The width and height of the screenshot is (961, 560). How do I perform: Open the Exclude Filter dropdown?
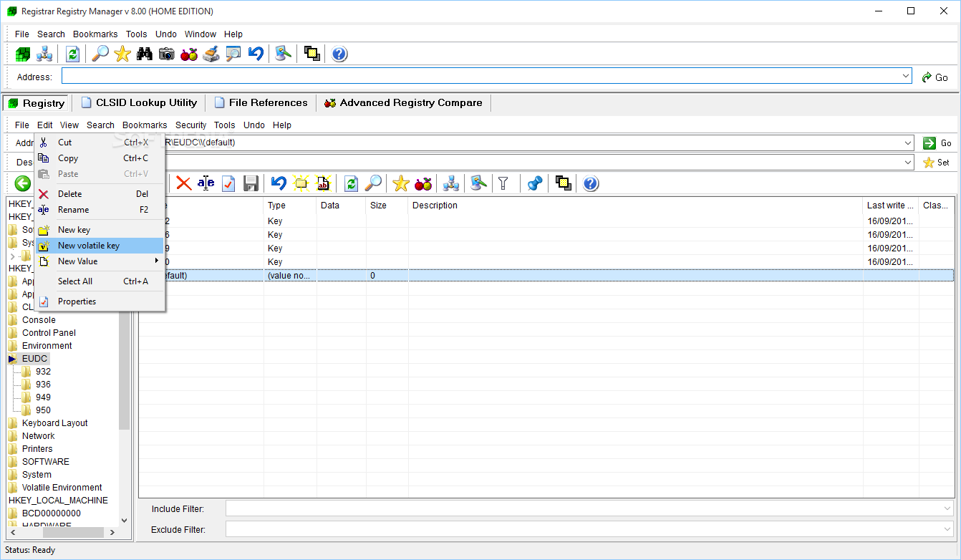[947, 529]
